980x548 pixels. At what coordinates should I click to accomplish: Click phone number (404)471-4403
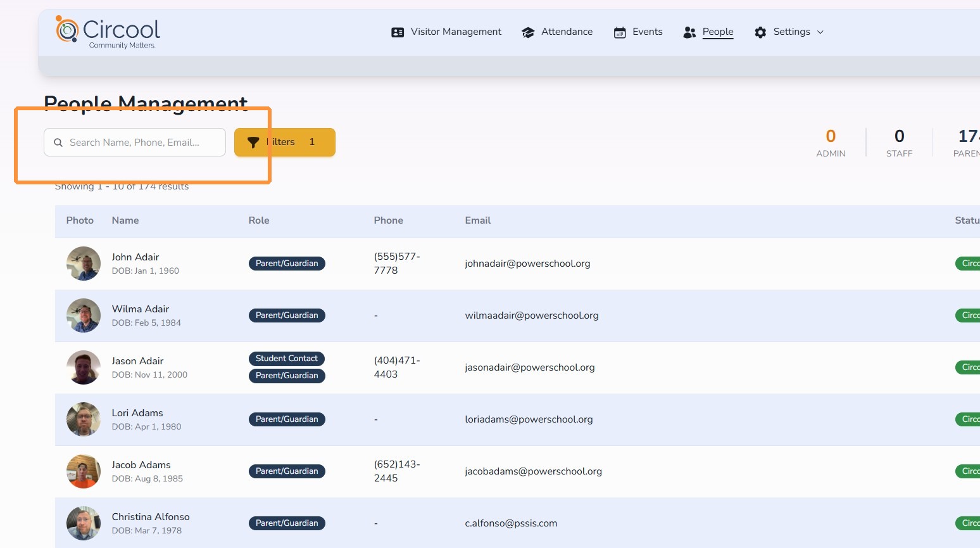(x=397, y=367)
